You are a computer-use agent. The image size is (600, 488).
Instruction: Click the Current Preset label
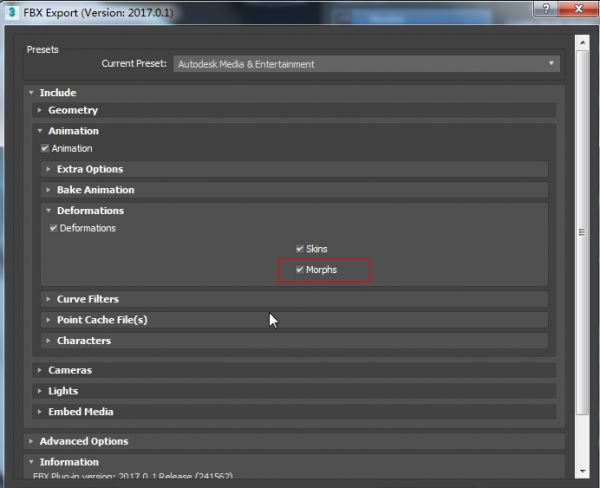(134, 64)
